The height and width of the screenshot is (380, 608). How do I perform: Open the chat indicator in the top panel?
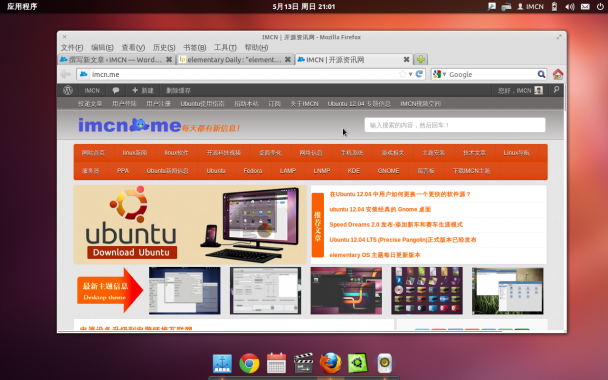pos(491,7)
